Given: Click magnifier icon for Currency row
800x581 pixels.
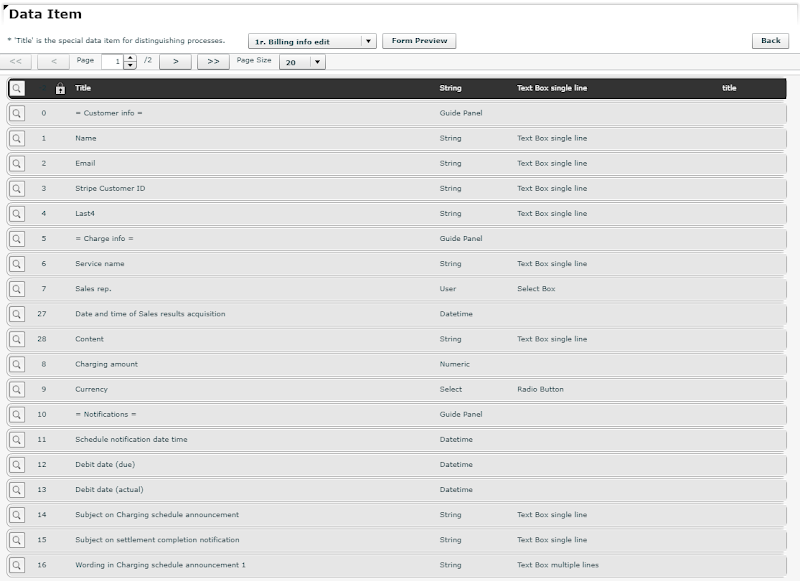Looking at the screenshot, I should pos(17,389).
